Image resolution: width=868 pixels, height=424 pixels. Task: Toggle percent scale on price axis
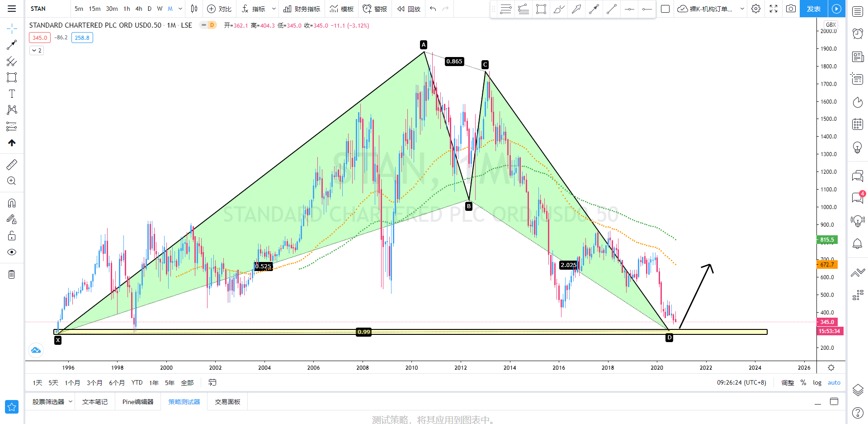click(803, 382)
